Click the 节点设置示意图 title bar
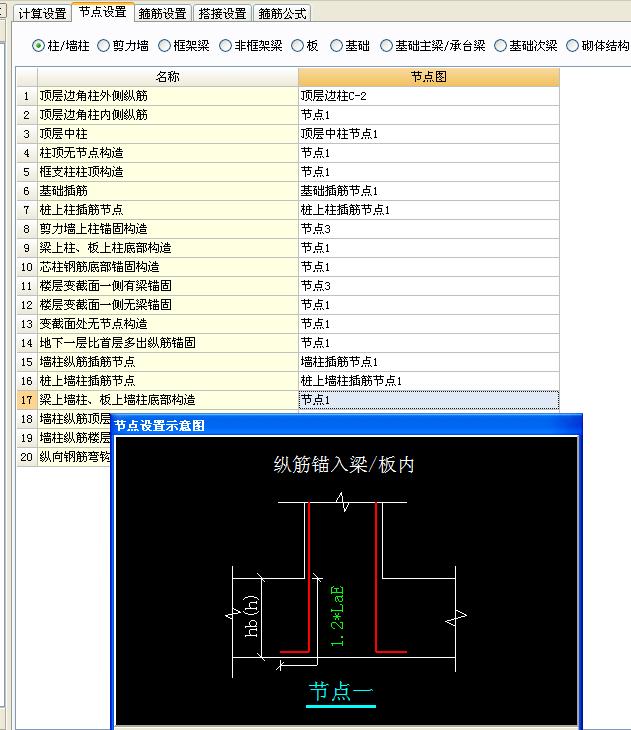Screen dimensions: 631x730 point(346,426)
